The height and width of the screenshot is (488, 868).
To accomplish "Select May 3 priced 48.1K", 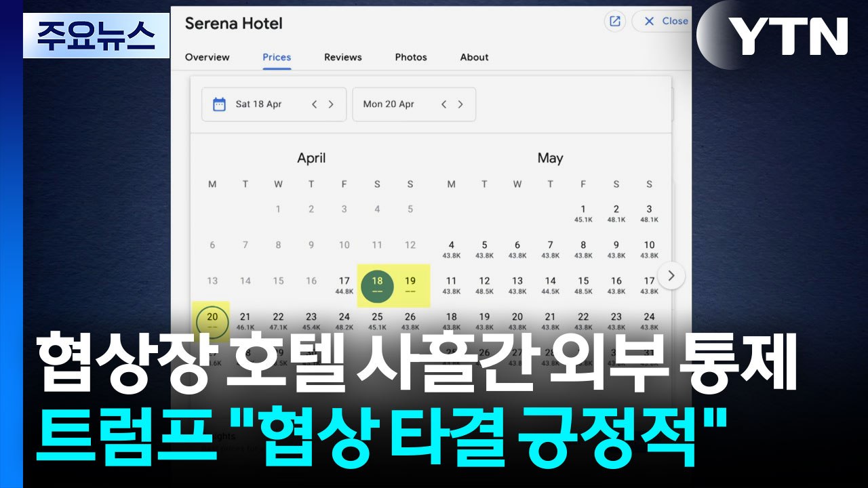I will click(649, 213).
